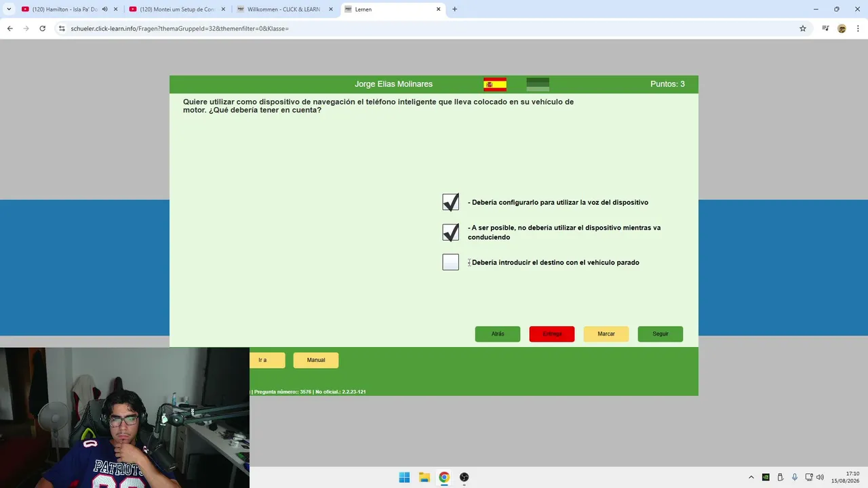Go to next question with Seguir
Screen dimensions: 868x488
(660, 334)
